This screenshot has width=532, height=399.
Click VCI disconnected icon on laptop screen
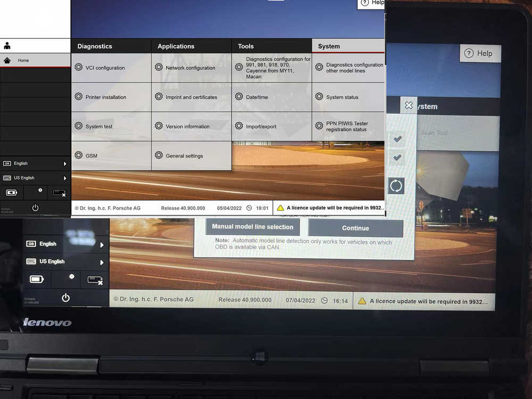[95, 280]
